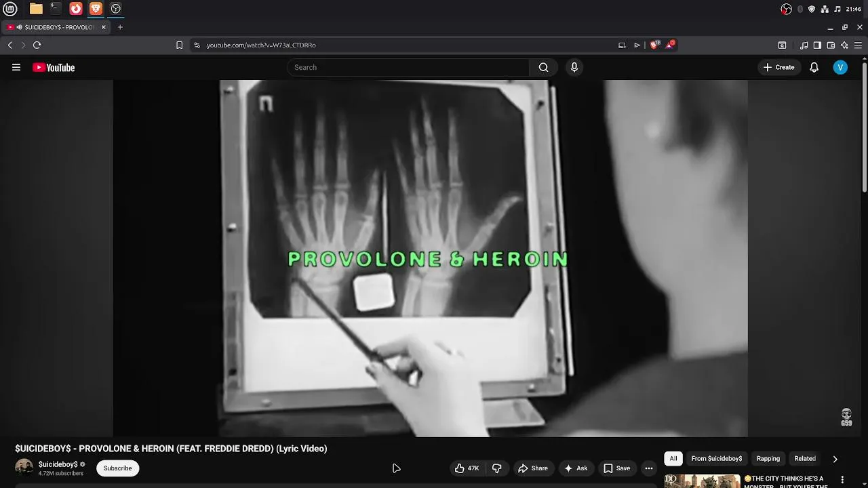868x488 pixels.
Task: Open the Create menu
Action: (x=778, y=67)
